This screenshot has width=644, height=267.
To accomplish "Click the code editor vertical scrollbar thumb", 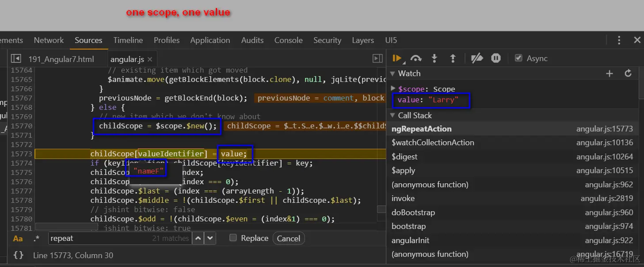I will click(x=381, y=209).
